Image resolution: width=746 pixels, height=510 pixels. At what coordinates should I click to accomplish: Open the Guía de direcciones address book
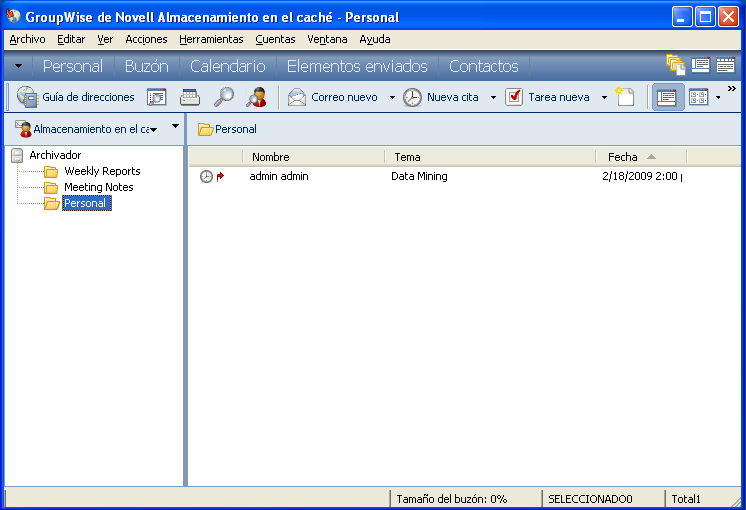(76, 97)
